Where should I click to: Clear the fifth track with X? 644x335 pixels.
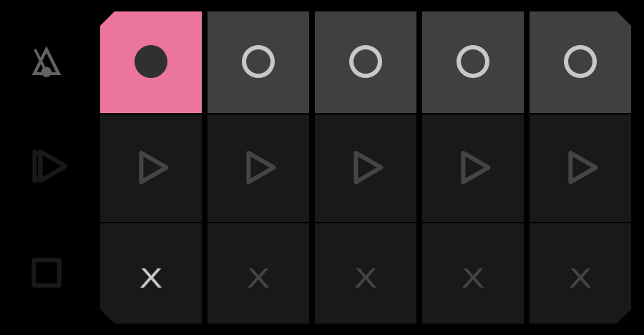coord(580,273)
